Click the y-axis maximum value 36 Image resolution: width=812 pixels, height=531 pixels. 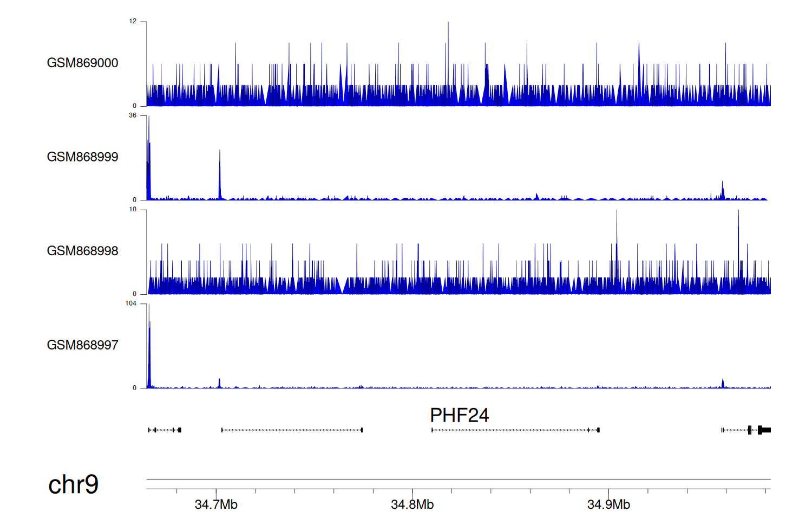pyautogui.click(x=132, y=115)
